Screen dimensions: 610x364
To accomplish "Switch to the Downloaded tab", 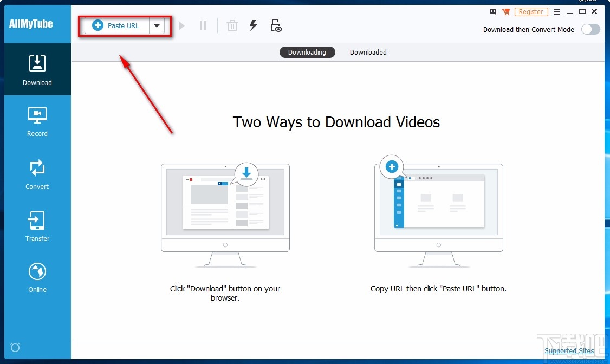I will point(368,52).
